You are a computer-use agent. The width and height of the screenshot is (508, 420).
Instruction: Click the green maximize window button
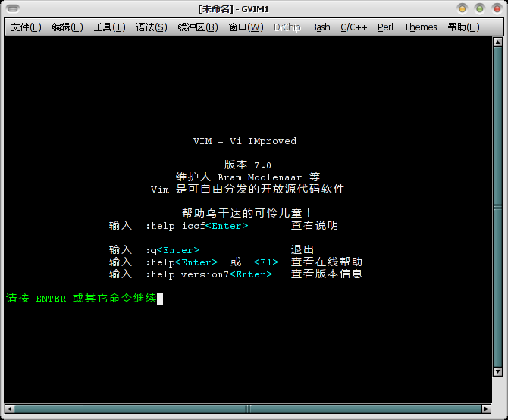click(479, 9)
